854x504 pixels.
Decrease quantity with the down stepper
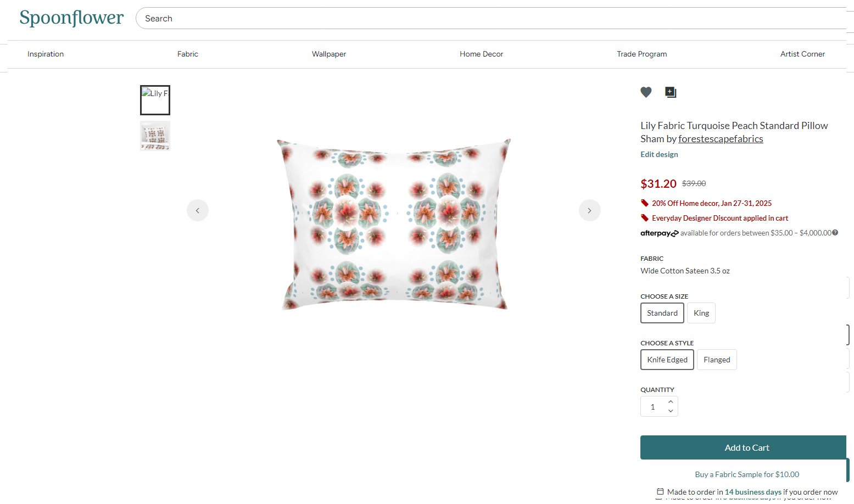(x=671, y=410)
